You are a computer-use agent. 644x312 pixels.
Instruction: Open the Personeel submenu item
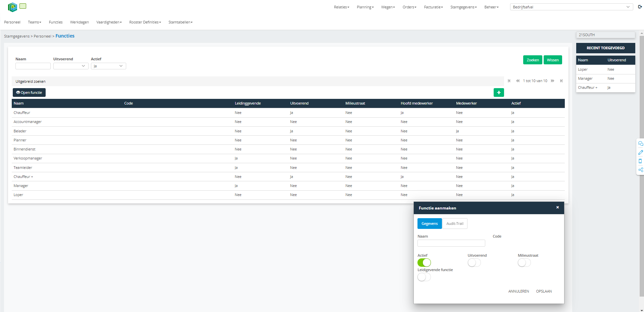pyautogui.click(x=12, y=22)
